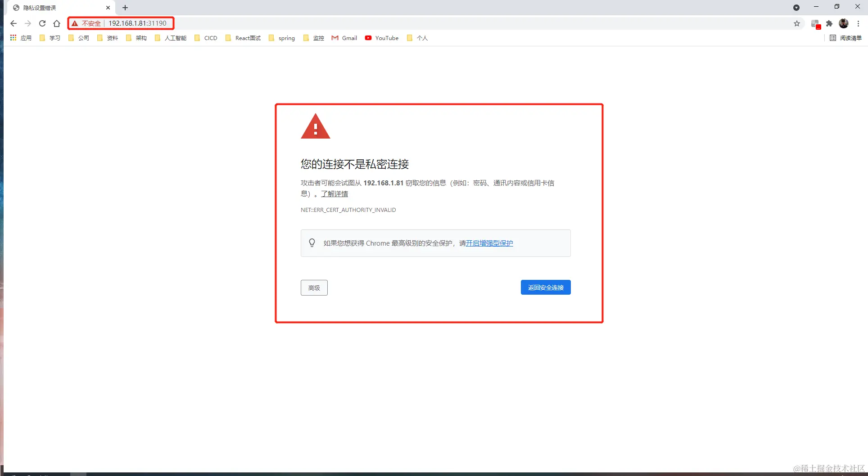
Task: Open the CICD bookmark folder
Action: tap(206, 38)
